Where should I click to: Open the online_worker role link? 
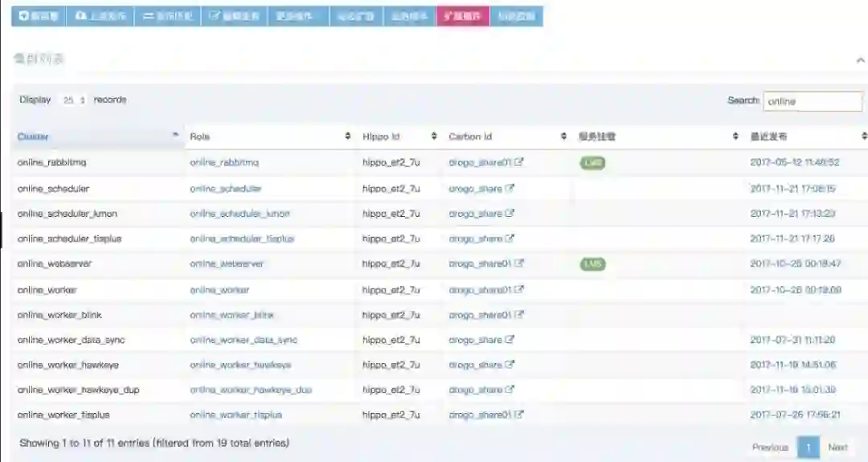(x=219, y=289)
